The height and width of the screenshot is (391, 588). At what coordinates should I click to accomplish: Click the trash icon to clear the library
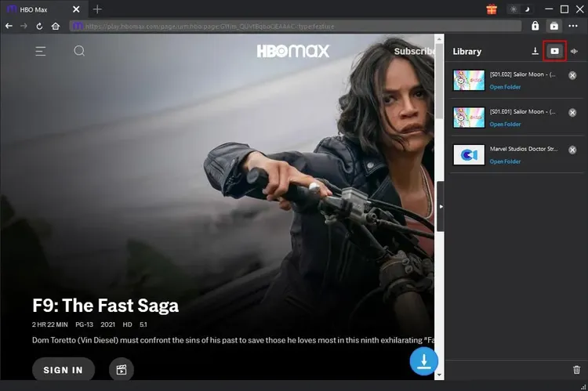577,370
